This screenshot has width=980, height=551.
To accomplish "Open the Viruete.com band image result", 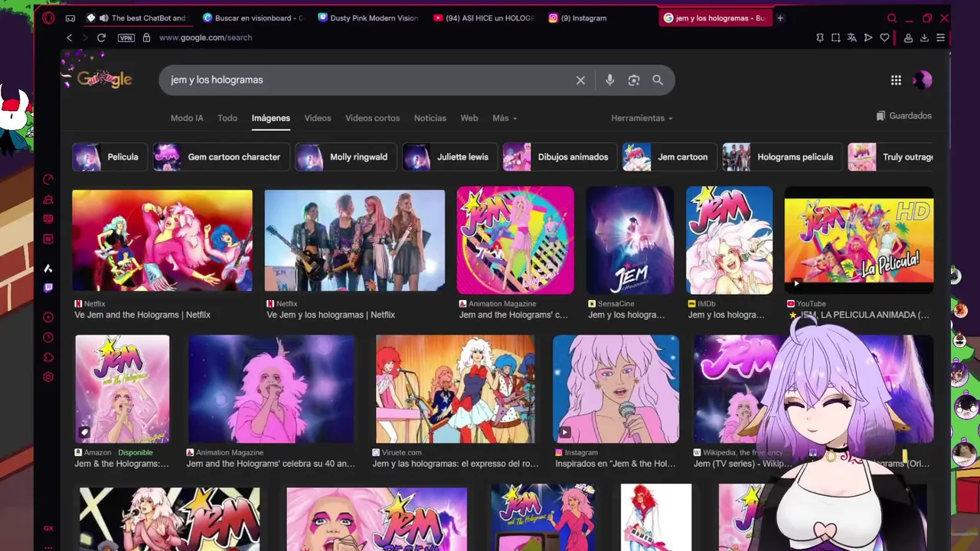I will tap(455, 389).
